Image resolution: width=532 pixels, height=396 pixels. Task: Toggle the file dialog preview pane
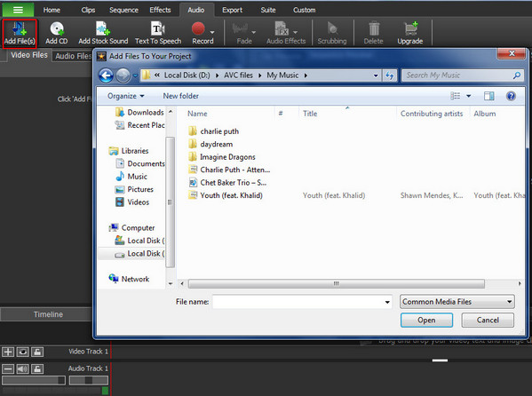click(x=488, y=96)
